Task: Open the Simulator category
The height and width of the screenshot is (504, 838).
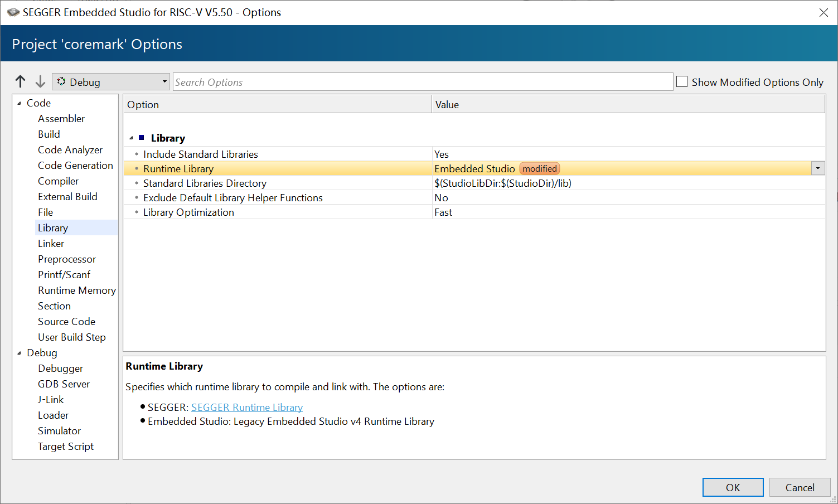Action: [x=59, y=431]
